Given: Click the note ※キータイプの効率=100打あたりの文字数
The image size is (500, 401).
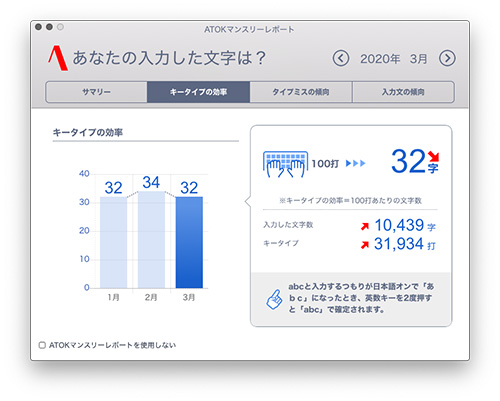Looking at the screenshot, I should pos(350,201).
